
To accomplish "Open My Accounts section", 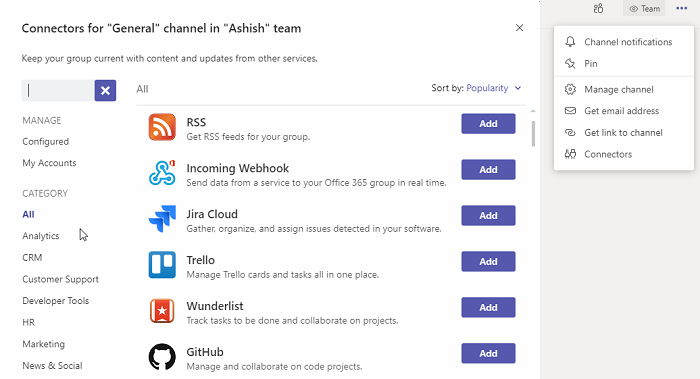I will pos(49,163).
